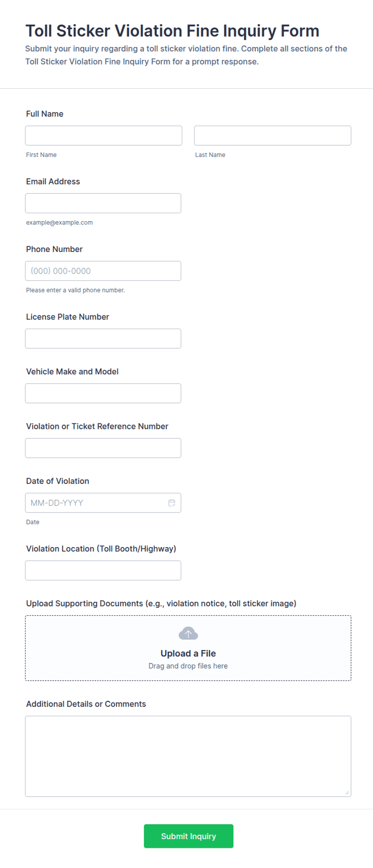Focus the Violation or Ticket Reference Number field

point(103,448)
